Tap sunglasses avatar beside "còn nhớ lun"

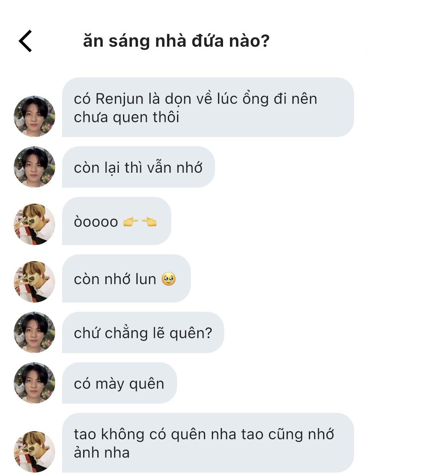pos(34,281)
